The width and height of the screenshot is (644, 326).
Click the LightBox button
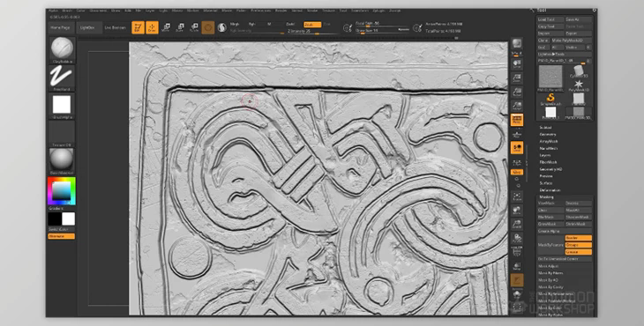pyautogui.click(x=88, y=27)
